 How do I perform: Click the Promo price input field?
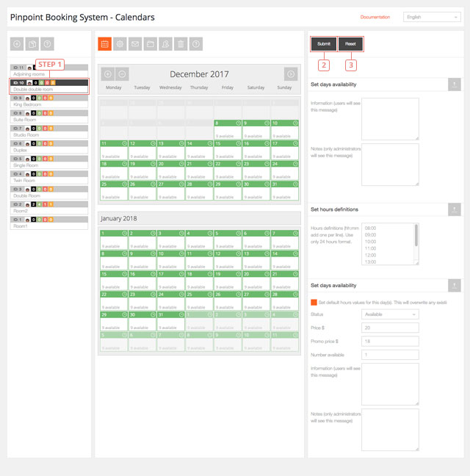(x=390, y=342)
